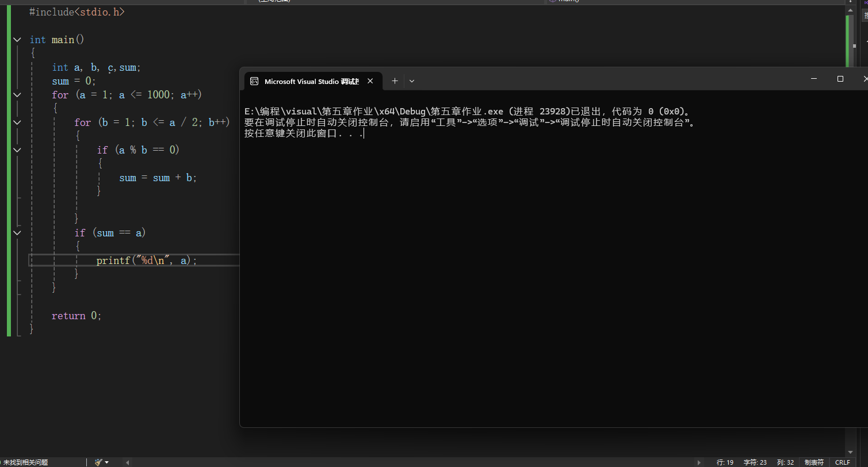Click the 按任意键关闭此窗口 console line

pos(304,133)
